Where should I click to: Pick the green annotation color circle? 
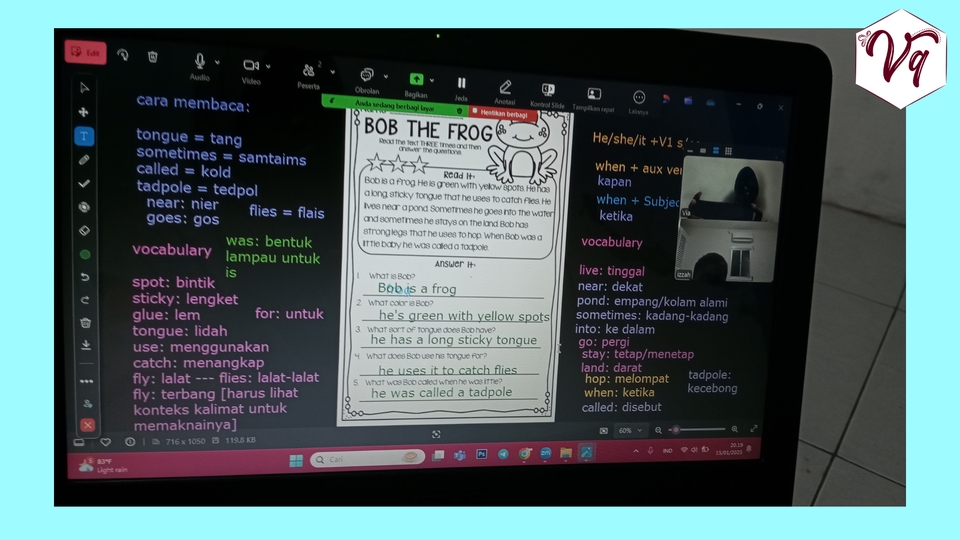[x=85, y=254]
